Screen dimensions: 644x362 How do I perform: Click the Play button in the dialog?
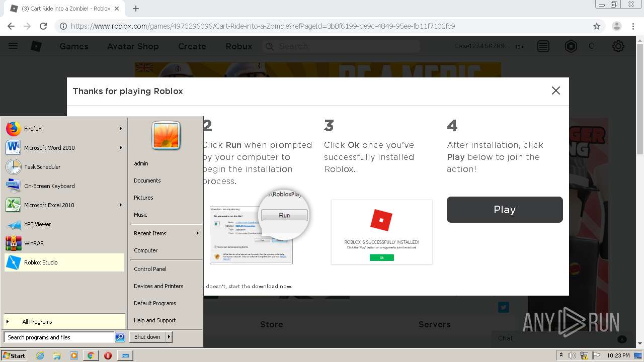(505, 210)
